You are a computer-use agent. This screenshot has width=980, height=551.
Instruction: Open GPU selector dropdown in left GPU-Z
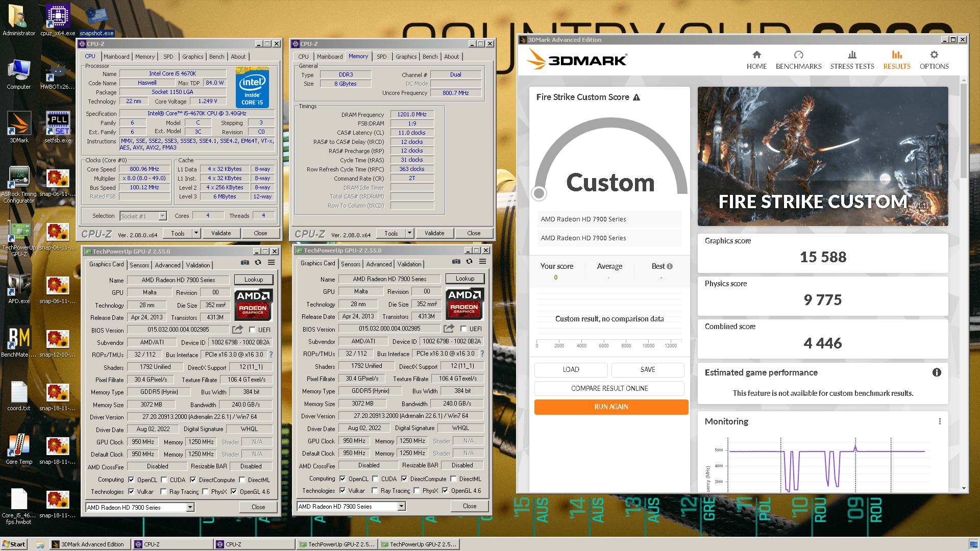[x=190, y=507]
